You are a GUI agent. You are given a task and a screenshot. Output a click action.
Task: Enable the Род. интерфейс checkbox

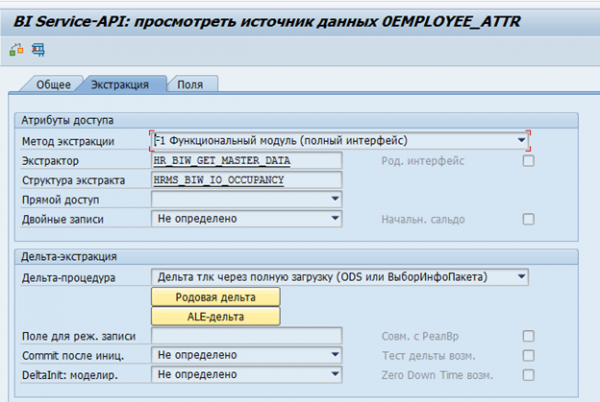[x=528, y=161]
